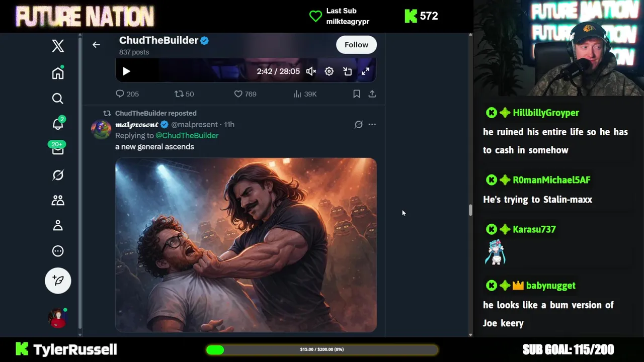
Task: Open video settings gear
Action: point(329,71)
